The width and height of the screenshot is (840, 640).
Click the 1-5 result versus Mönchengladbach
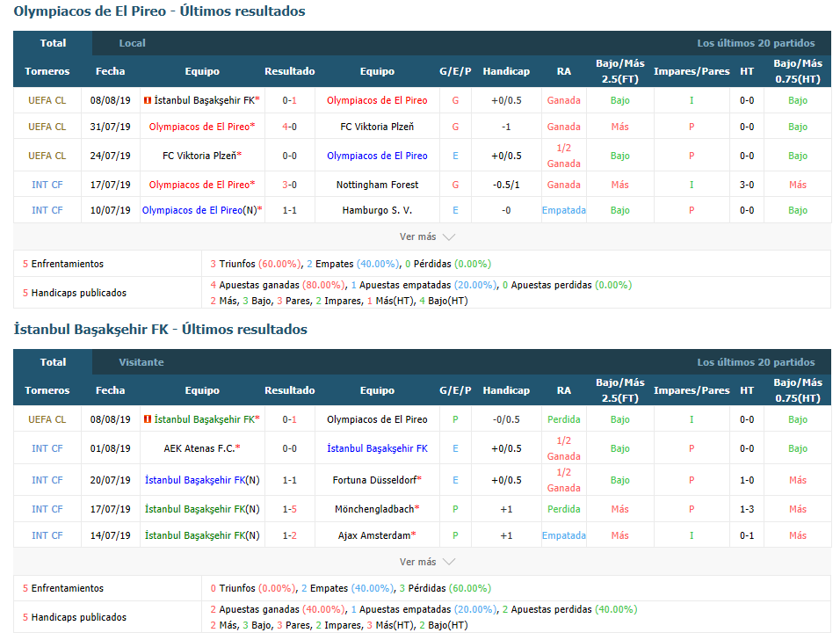point(289,509)
